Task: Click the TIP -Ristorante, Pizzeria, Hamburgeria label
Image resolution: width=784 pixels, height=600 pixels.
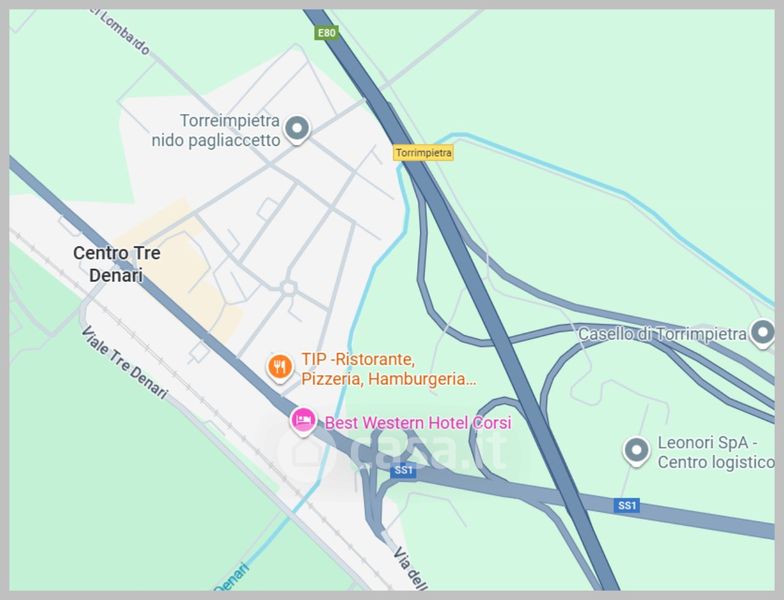Action: point(388,369)
